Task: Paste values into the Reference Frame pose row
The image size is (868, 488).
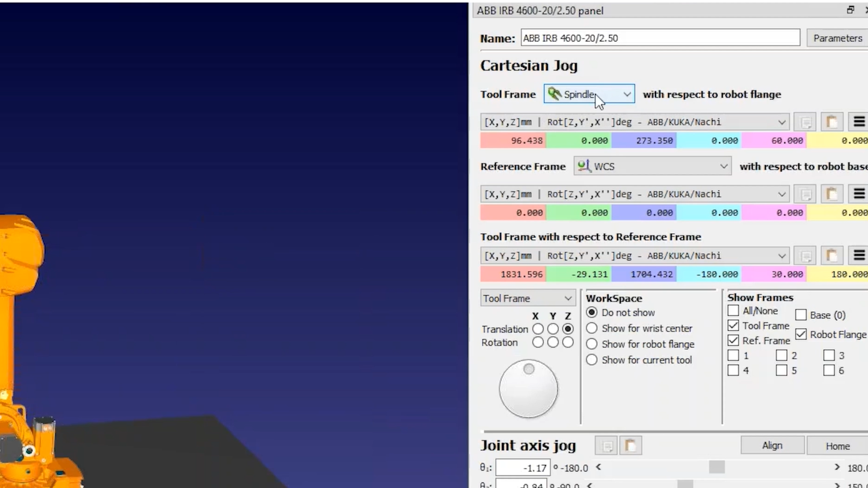Action: pos(832,194)
